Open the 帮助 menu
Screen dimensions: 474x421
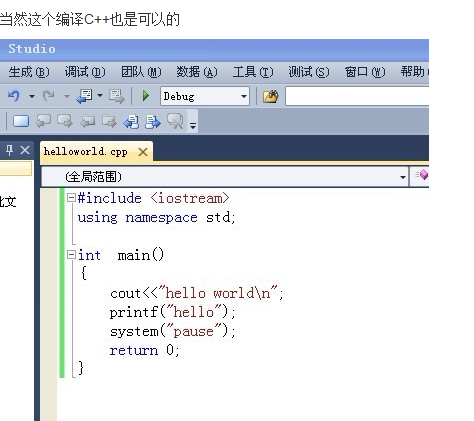click(414, 72)
